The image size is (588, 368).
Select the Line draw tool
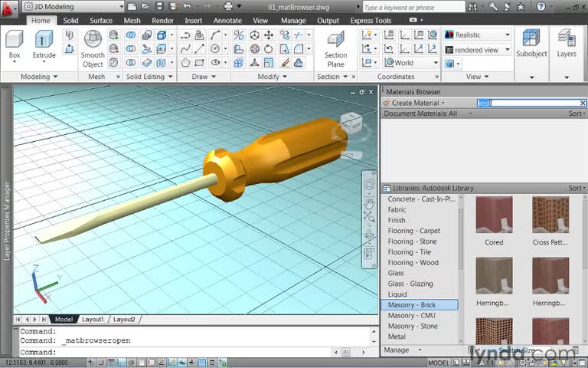tap(200, 49)
